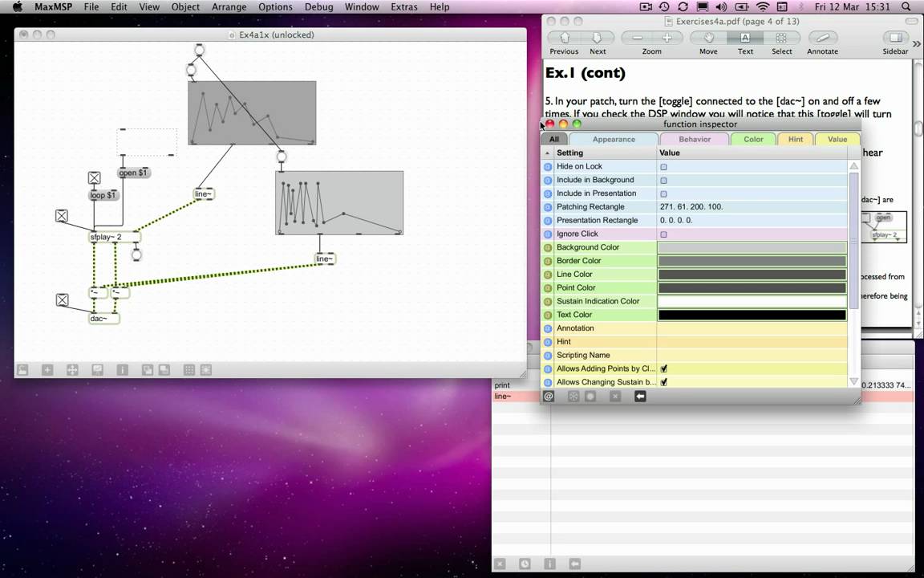This screenshot has height=578, width=924.
Task: Clear Max window with the x icon
Action: click(x=500, y=564)
